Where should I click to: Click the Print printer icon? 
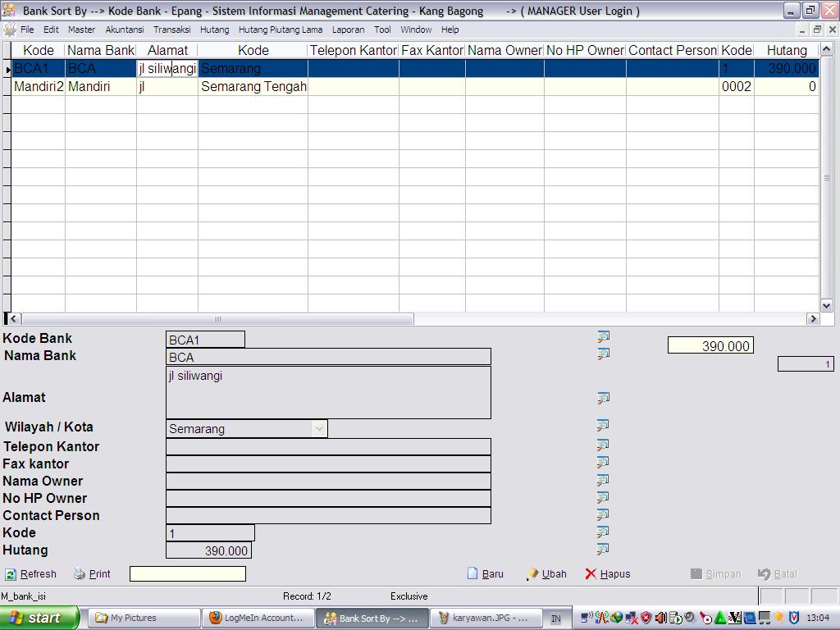tap(80, 574)
